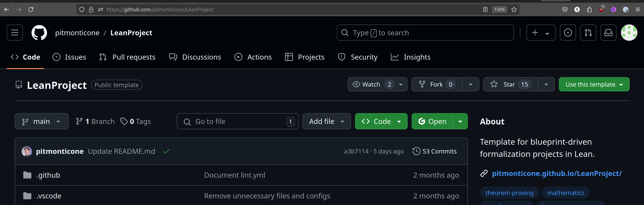Open the Document lint.yml commit message
This screenshot has height=205, width=644.
(x=235, y=175)
